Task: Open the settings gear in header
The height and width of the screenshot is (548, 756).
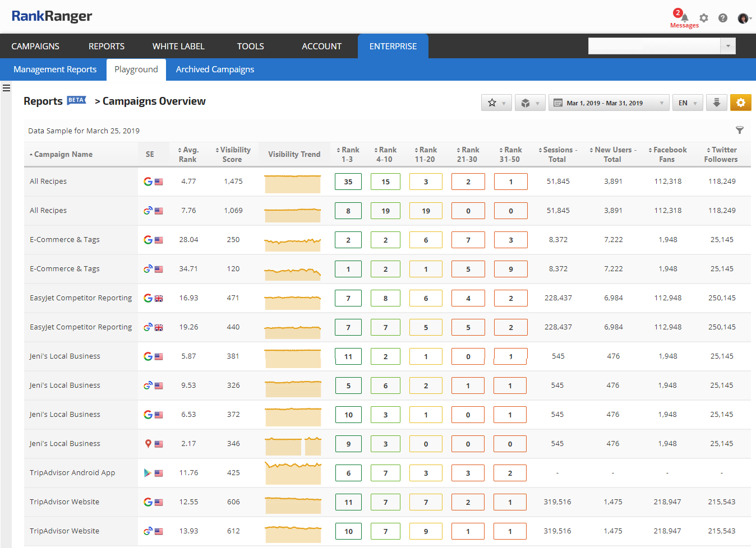Action: 704,18
